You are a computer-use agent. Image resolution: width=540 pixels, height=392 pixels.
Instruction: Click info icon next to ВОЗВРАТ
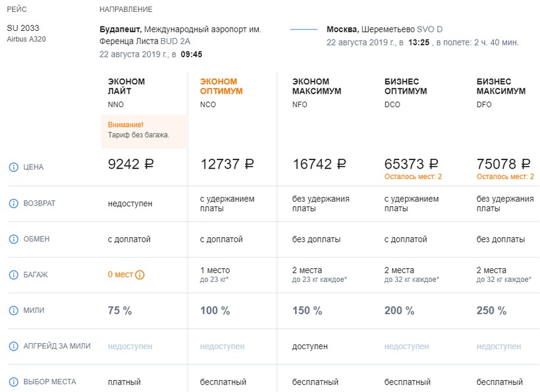coord(13,204)
